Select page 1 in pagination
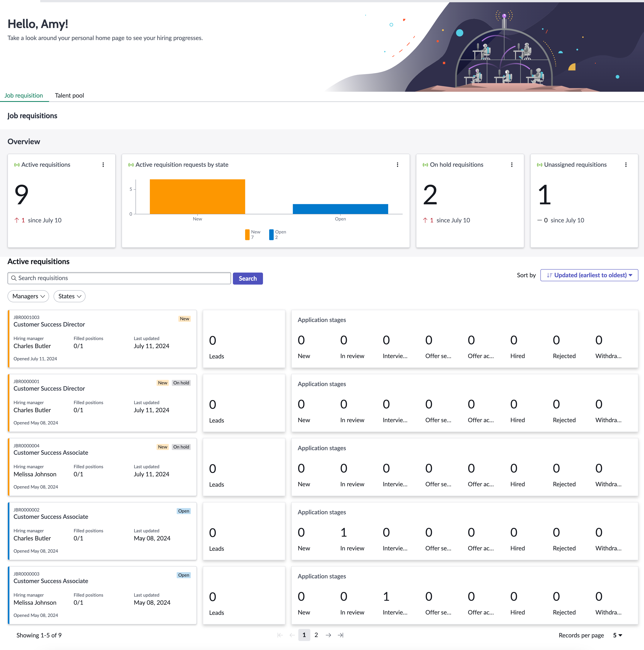The width and height of the screenshot is (644, 650). pyautogui.click(x=304, y=635)
